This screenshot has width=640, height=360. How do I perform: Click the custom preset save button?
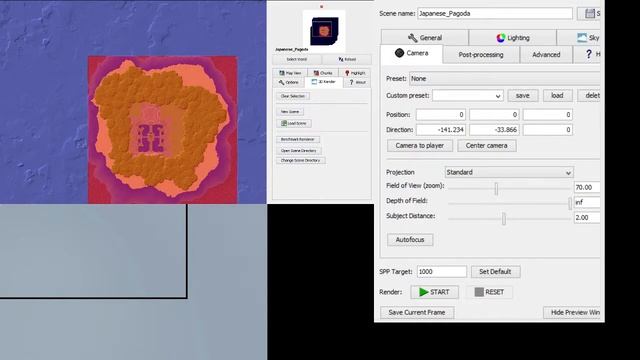tap(522, 96)
